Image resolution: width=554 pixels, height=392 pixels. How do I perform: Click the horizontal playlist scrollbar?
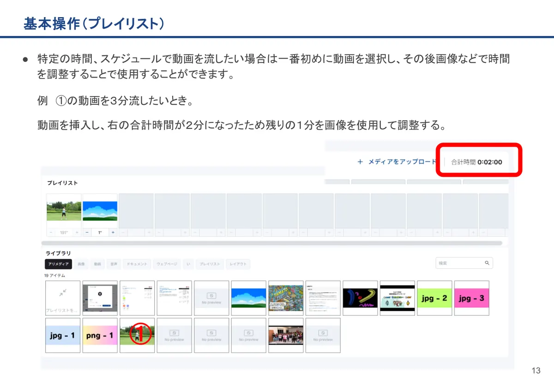[271, 243]
